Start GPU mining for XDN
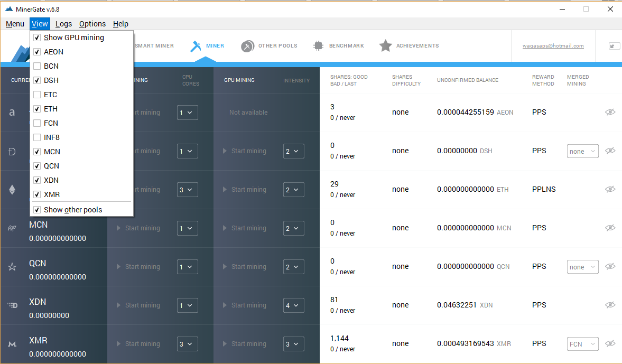Image resolution: width=622 pixels, height=364 pixels. (244, 305)
